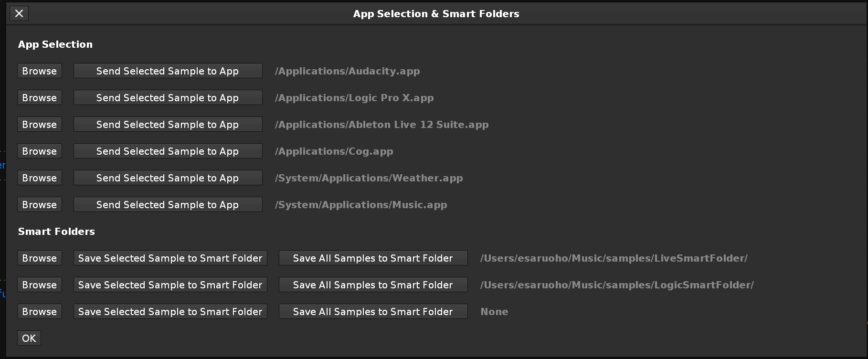Browse for the Cog app path

coord(40,151)
